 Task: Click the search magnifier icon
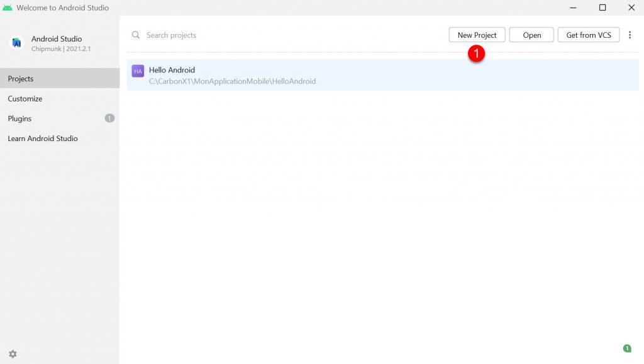point(136,35)
